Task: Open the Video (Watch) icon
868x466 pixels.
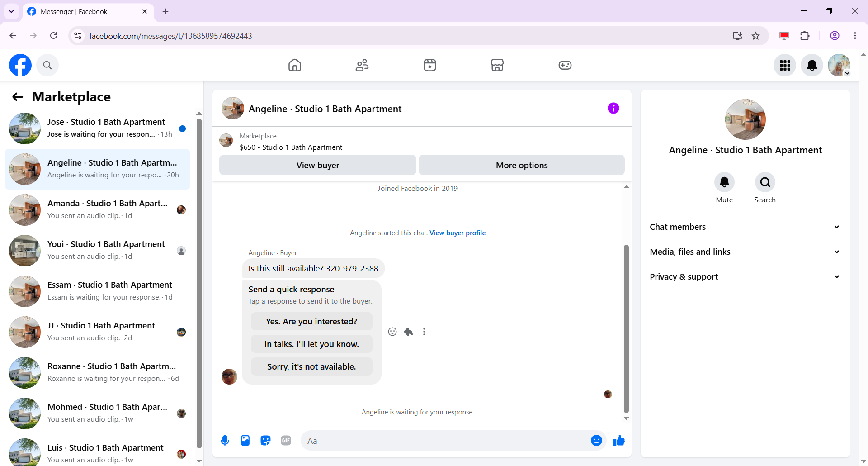Action: click(x=430, y=65)
